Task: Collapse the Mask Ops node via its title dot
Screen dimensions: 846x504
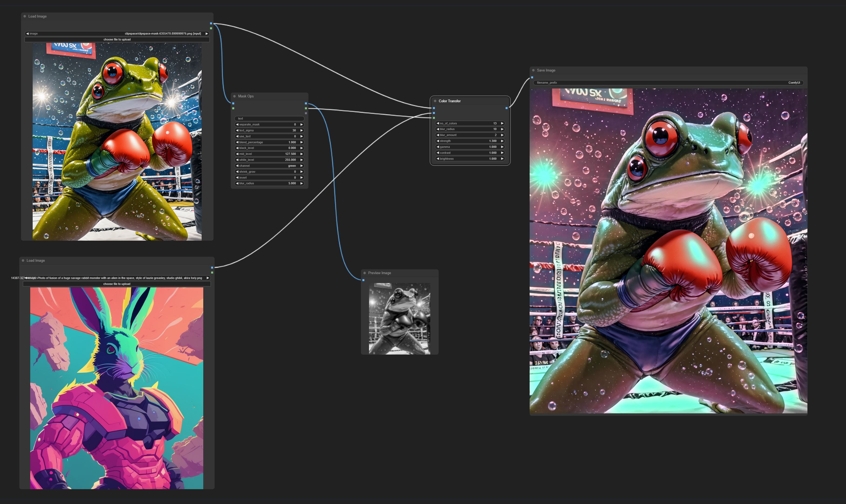Action: (x=234, y=96)
